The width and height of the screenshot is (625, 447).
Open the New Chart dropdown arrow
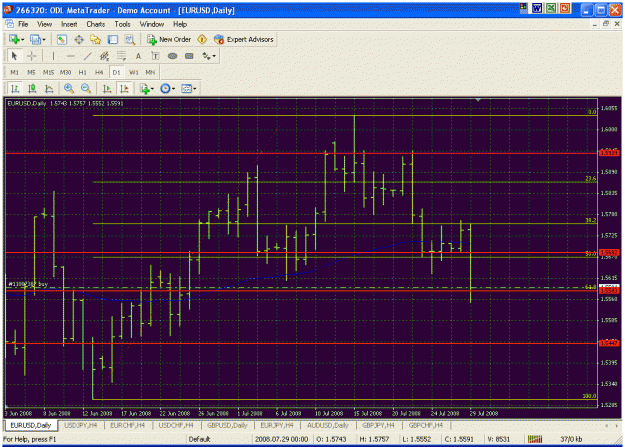(x=23, y=39)
